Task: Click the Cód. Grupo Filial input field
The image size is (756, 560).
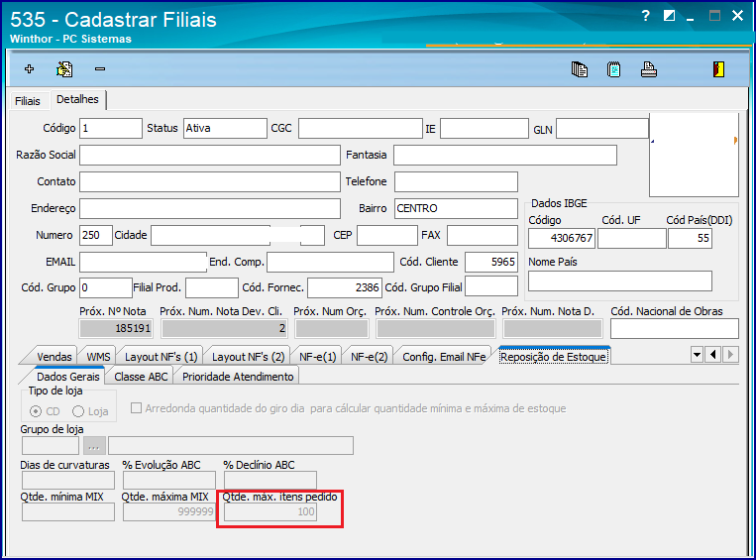Action: (x=491, y=286)
